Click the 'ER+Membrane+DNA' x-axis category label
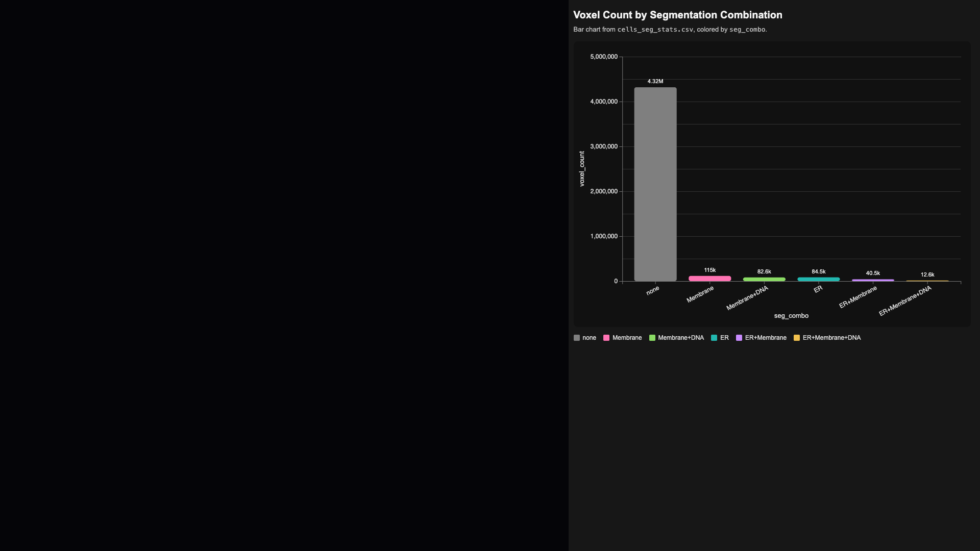Viewport: 980px width, 551px height. coord(905,301)
